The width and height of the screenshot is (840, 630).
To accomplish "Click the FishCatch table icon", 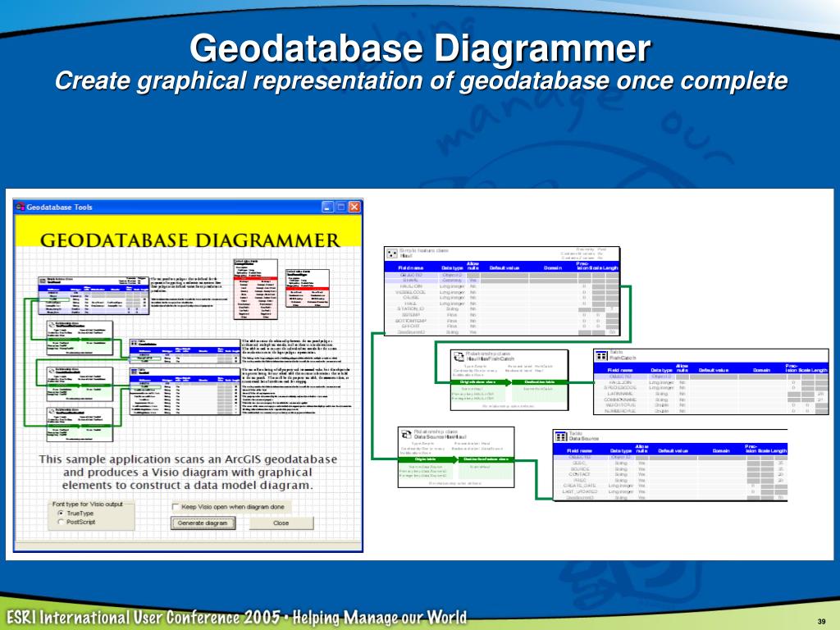I will click(601, 355).
